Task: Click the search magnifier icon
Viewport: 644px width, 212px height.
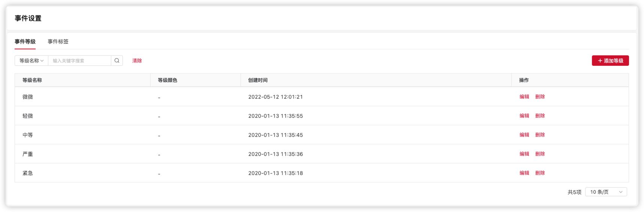Action: pyautogui.click(x=117, y=61)
